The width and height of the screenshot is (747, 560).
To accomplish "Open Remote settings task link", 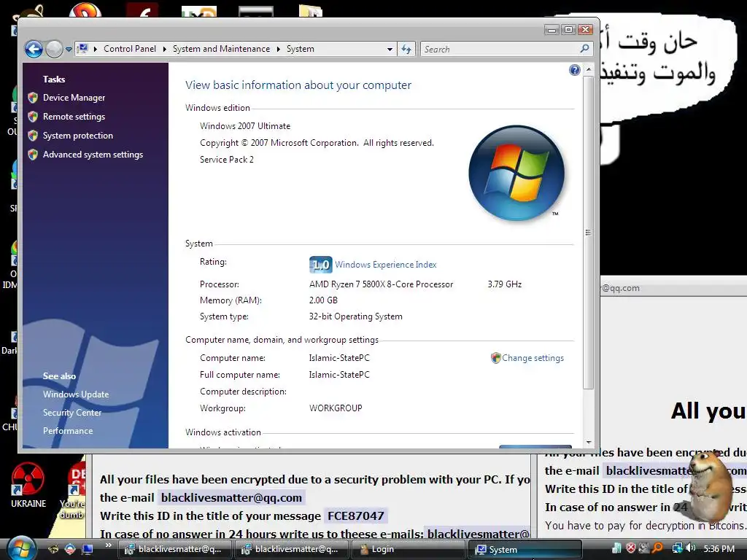I will pyautogui.click(x=74, y=117).
